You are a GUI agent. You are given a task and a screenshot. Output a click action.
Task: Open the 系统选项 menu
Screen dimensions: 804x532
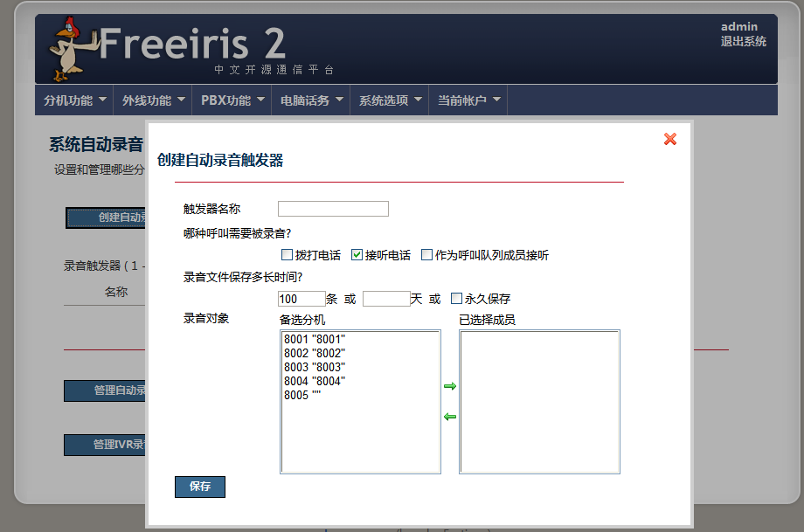click(390, 100)
